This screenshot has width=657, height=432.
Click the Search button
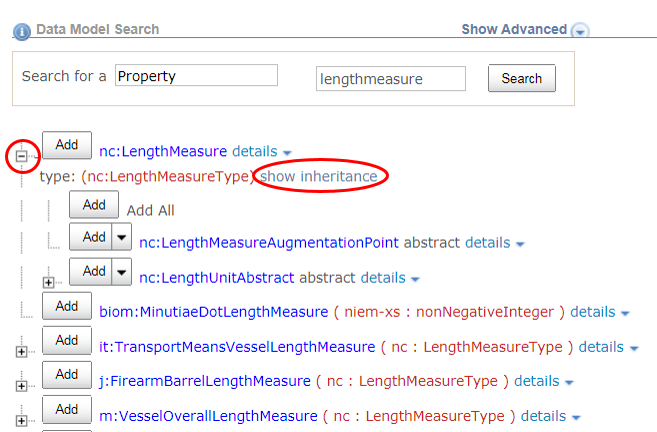coord(521,78)
